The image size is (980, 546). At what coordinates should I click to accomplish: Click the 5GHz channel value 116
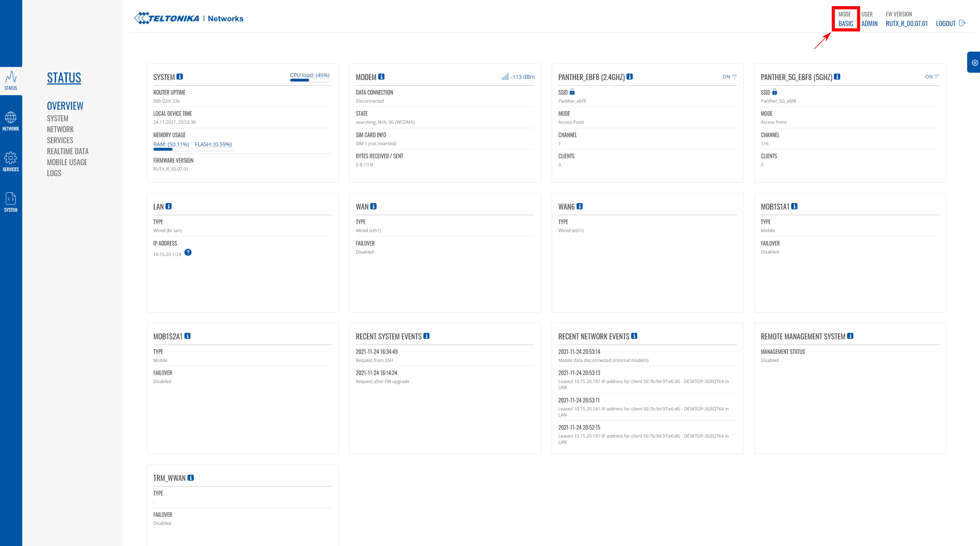(765, 144)
